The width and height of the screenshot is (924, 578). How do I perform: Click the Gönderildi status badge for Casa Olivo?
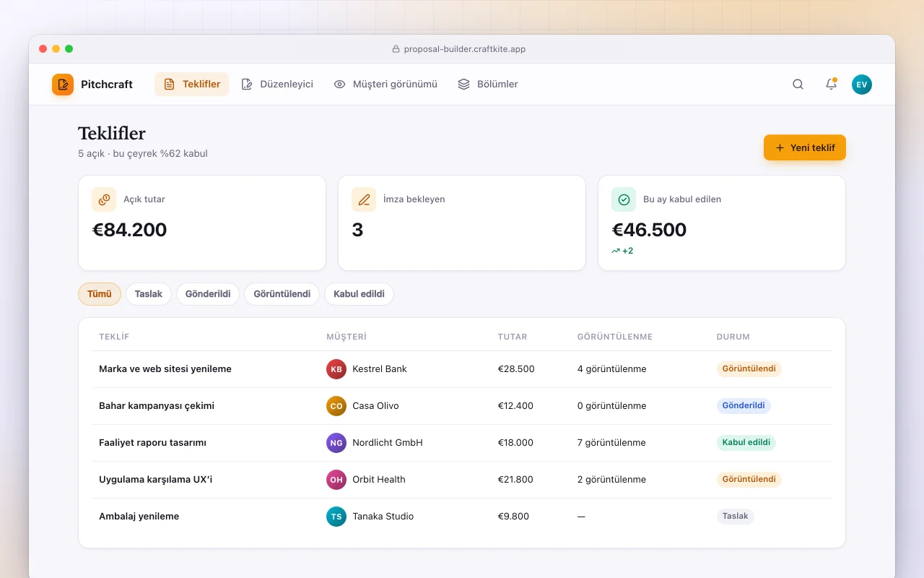pyautogui.click(x=744, y=406)
